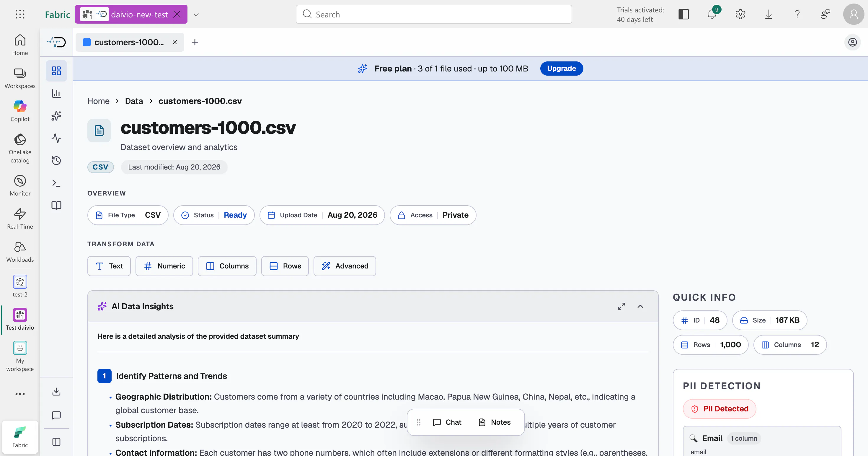Click the Upgrade button

(x=561, y=69)
